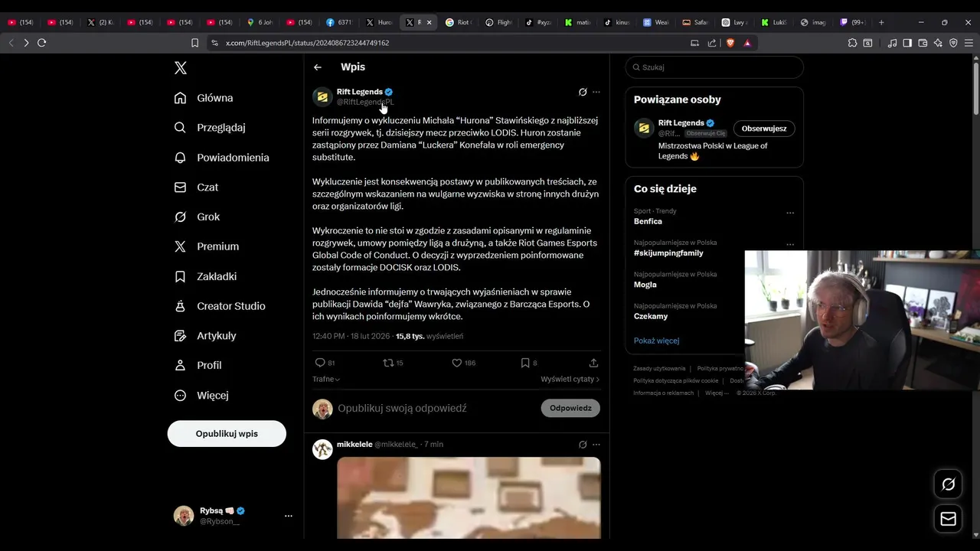Go forward in browser history
Screen dimensions: 980x551
26,43
